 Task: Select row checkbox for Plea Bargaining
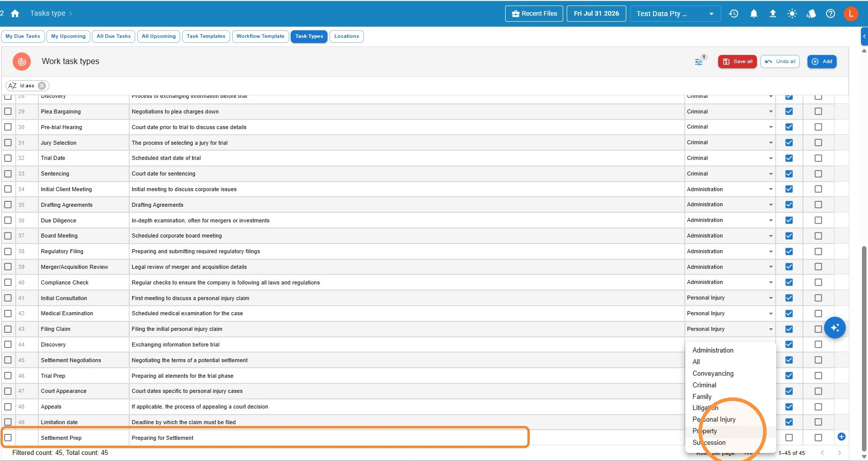pyautogui.click(x=8, y=111)
